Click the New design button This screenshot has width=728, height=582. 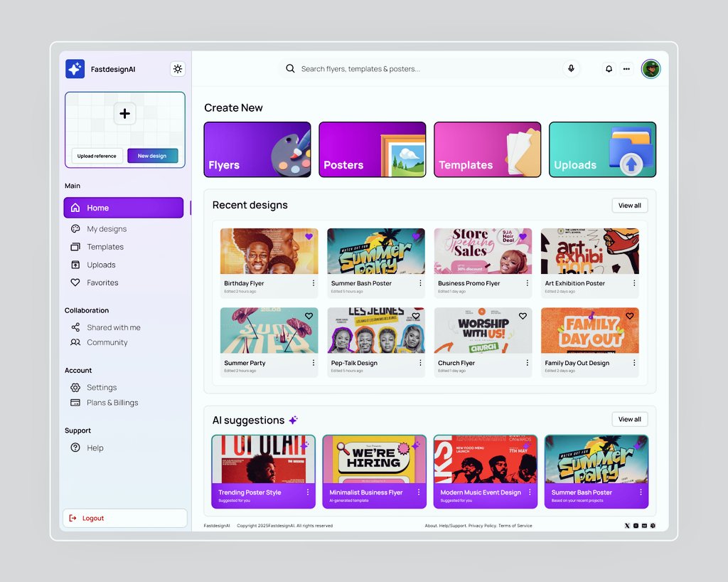click(152, 156)
